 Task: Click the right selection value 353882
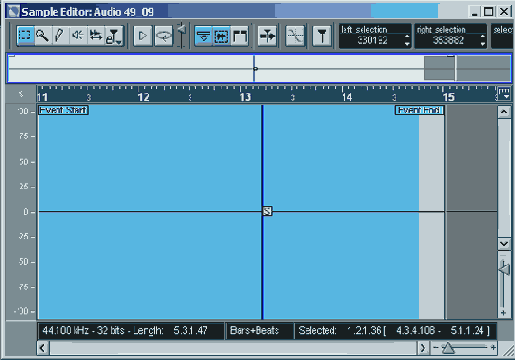click(448, 40)
